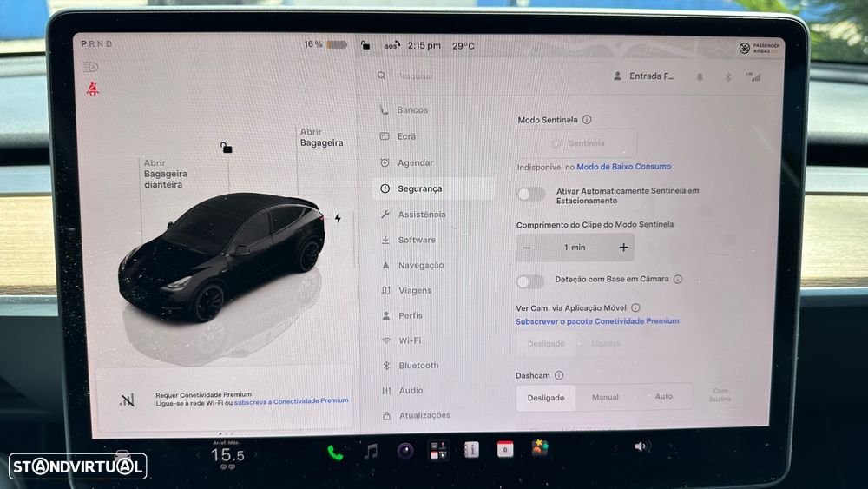Tap the 15.5 temperature setting
The image size is (868, 489).
pos(227,456)
